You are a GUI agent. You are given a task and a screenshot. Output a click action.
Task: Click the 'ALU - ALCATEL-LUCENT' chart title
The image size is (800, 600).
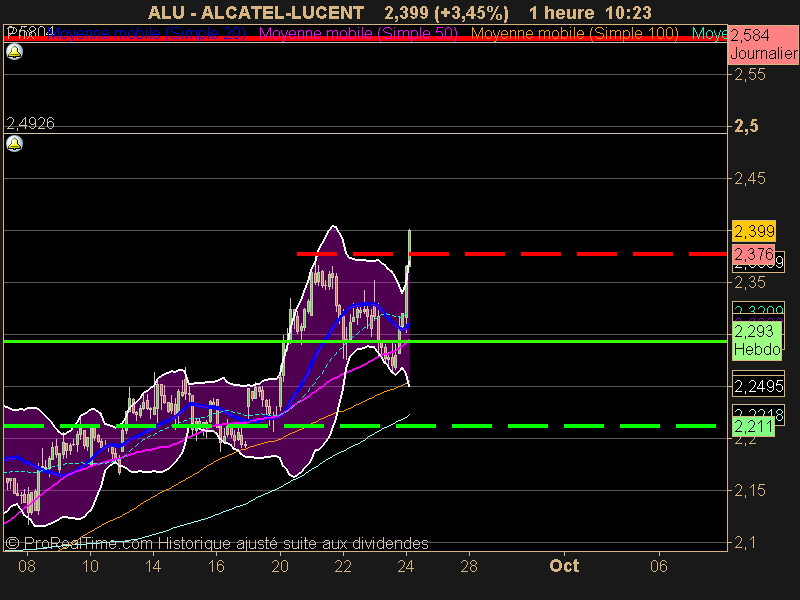click(256, 13)
